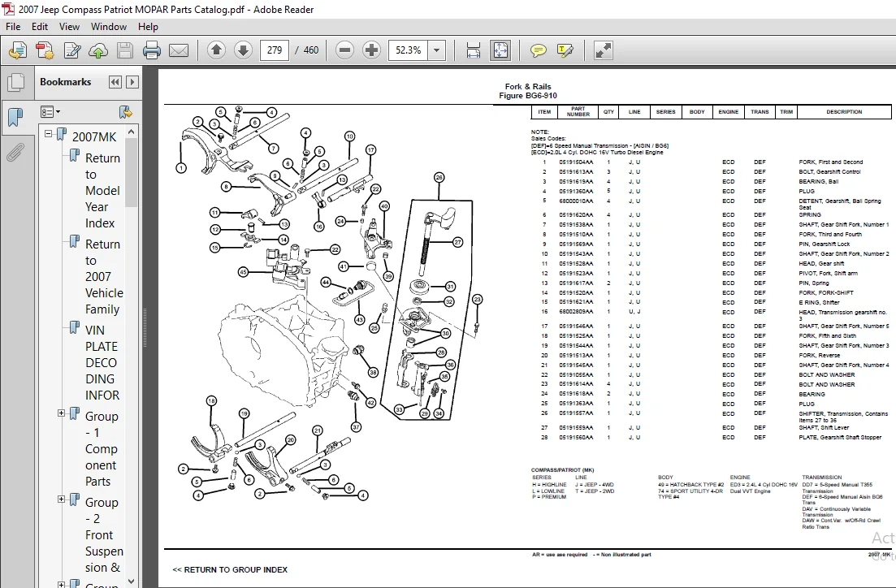The height and width of the screenshot is (588, 896).
Task: Toggle fit one full page icon
Action: [500, 50]
